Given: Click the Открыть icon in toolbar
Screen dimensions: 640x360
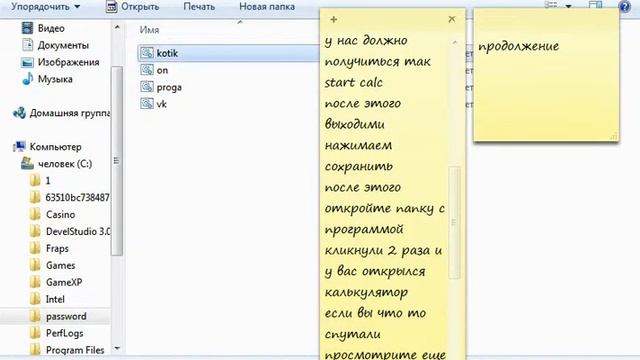Looking at the screenshot, I should (111, 7).
